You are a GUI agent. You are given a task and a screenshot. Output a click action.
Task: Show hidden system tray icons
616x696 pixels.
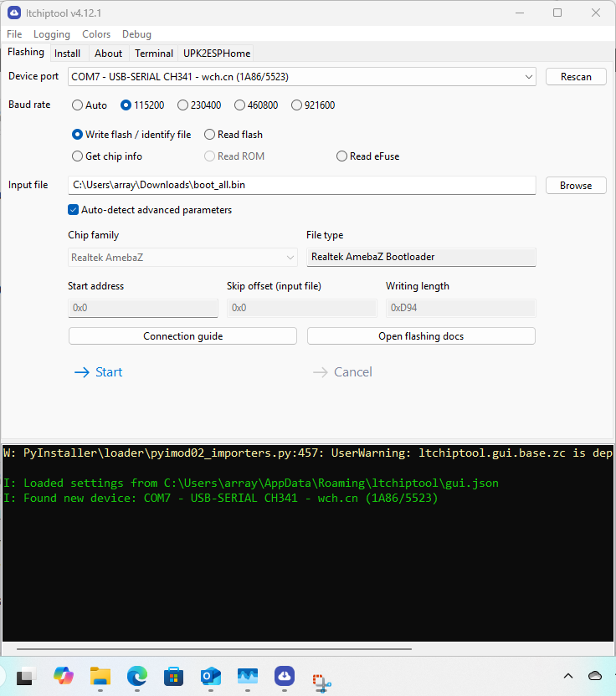[x=568, y=676]
